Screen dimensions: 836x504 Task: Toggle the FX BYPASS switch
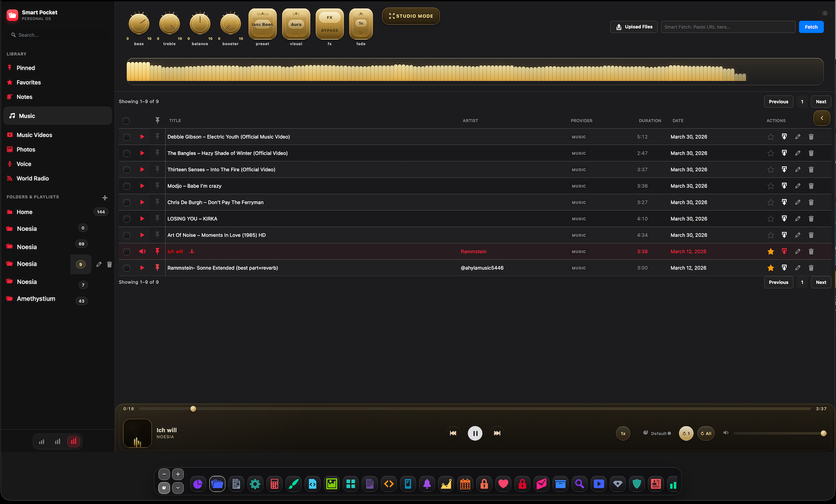click(x=329, y=24)
